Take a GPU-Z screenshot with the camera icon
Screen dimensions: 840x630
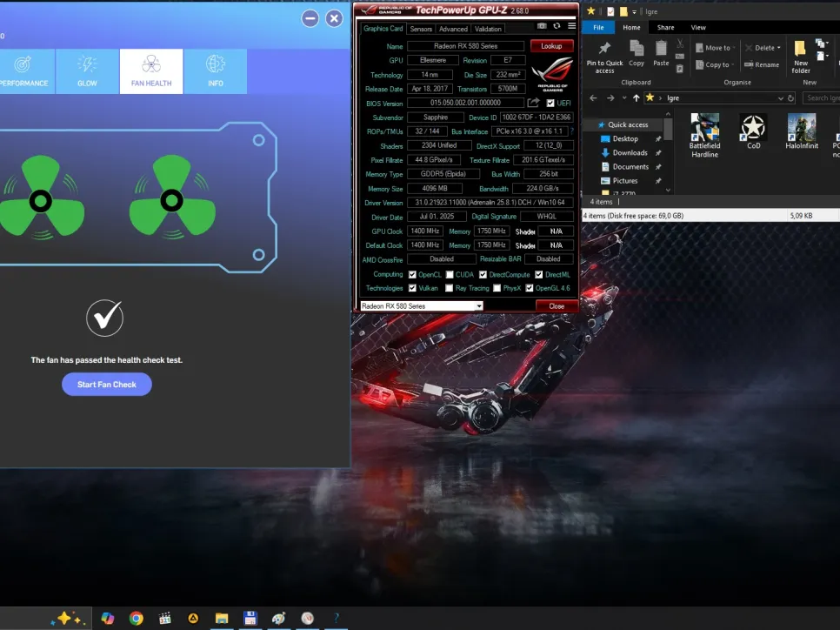click(x=543, y=27)
